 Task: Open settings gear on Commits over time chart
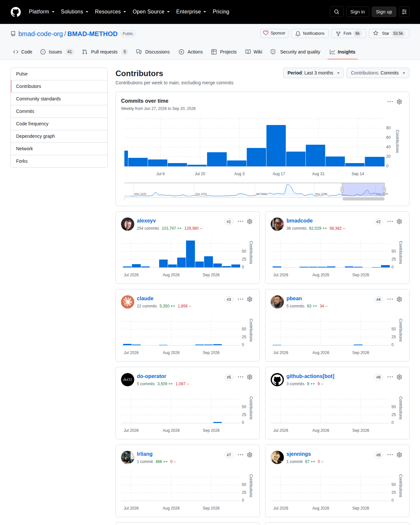(399, 102)
